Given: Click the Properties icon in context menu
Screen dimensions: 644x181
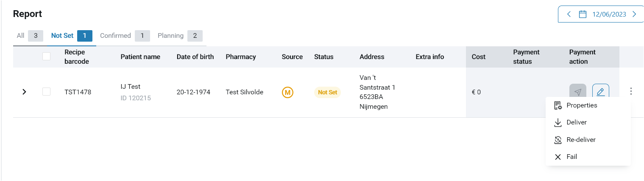Looking at the screenshot, I should [558, 105].
